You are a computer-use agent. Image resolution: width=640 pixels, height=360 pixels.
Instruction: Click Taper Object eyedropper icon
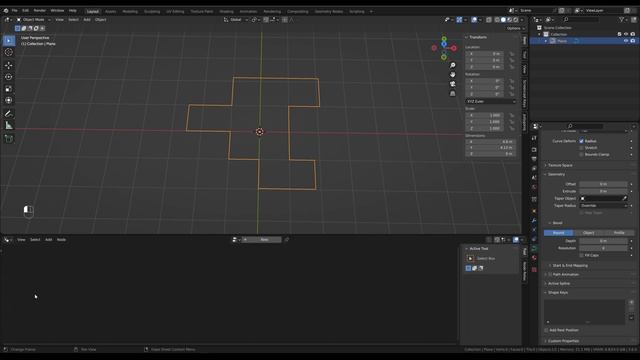pos(624,198)
